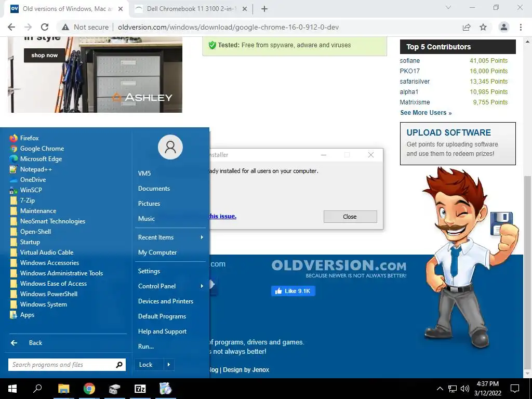
Task: Switch to the Dell Chromebook tab
Action: click(x=190, y=9)
